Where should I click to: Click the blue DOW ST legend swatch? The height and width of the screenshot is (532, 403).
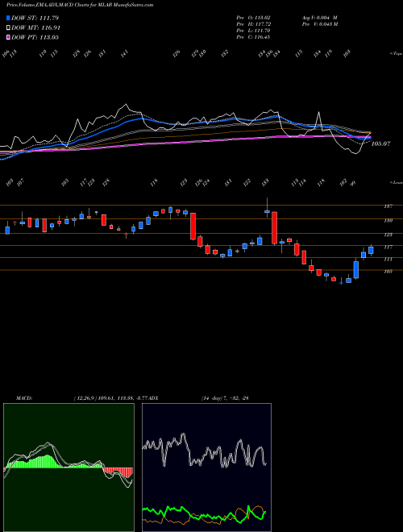[9, 18]
